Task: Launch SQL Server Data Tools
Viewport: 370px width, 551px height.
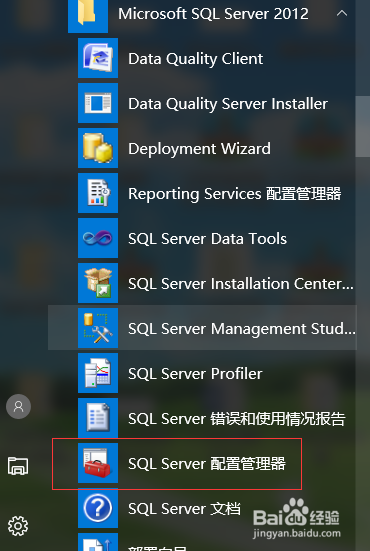Action: point(207,239)
